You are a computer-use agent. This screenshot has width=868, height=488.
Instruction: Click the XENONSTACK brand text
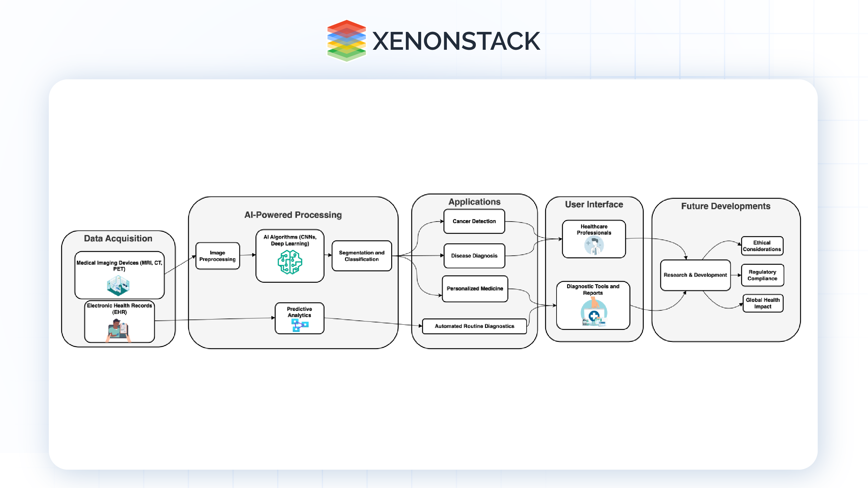[456, 41]
